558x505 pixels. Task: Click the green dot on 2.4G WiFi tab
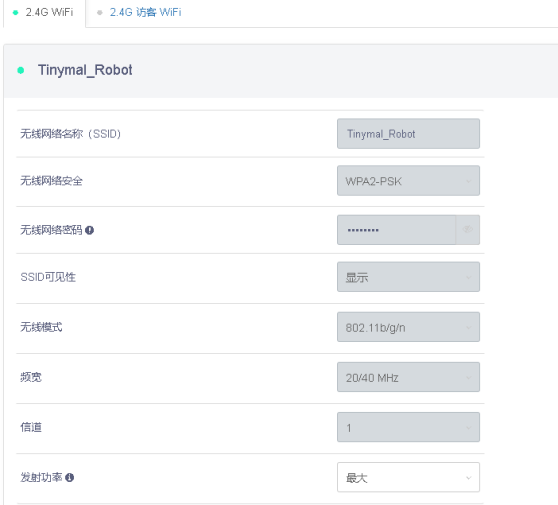(x=15, y=12)
